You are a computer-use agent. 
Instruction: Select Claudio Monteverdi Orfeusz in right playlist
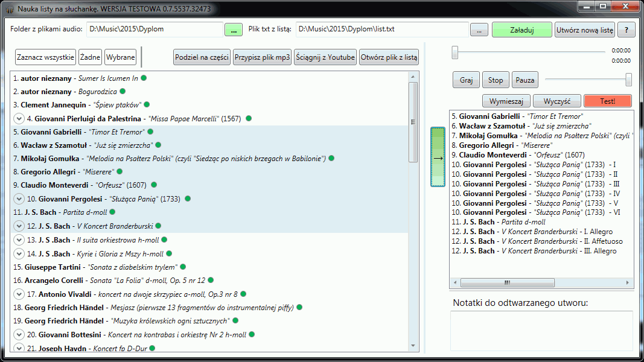pyautogui.click(x=518, y=155)
